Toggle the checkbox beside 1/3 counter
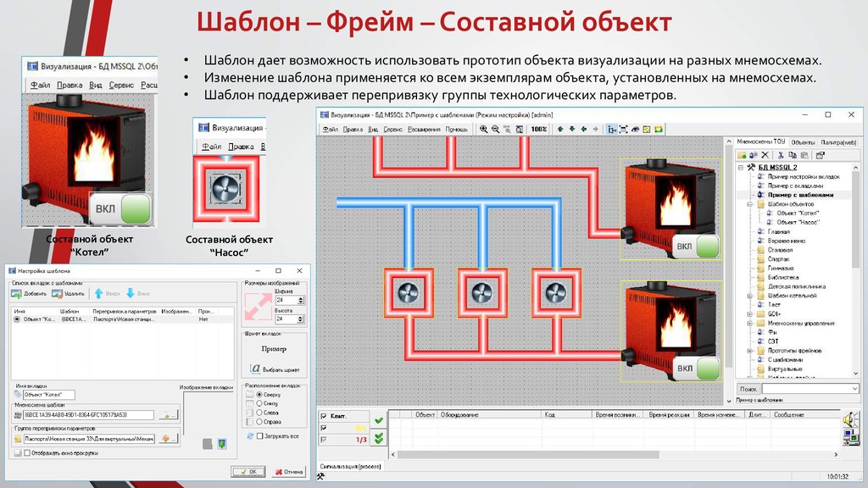 point(324,440)
